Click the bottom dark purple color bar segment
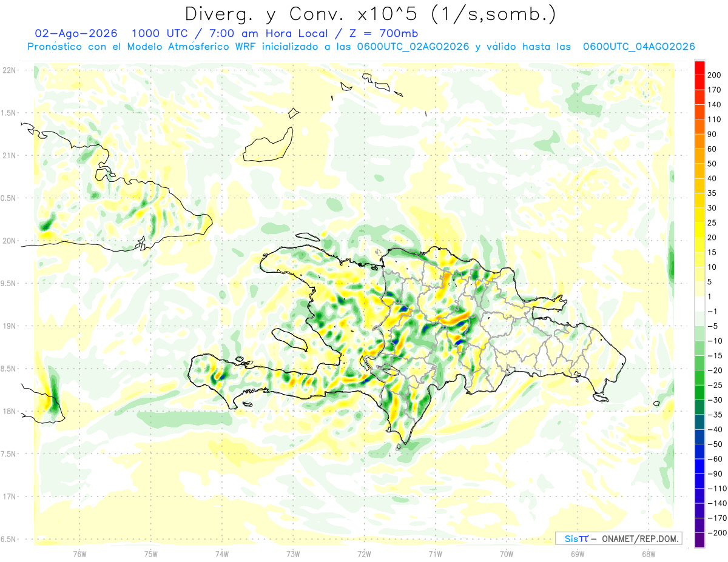 coord(699,540)
